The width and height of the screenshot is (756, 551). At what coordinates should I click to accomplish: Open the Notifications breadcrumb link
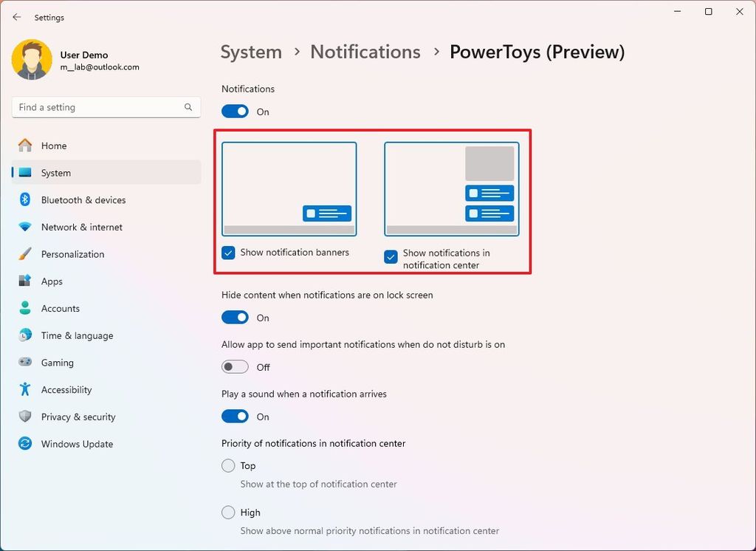tap(365, 52)
